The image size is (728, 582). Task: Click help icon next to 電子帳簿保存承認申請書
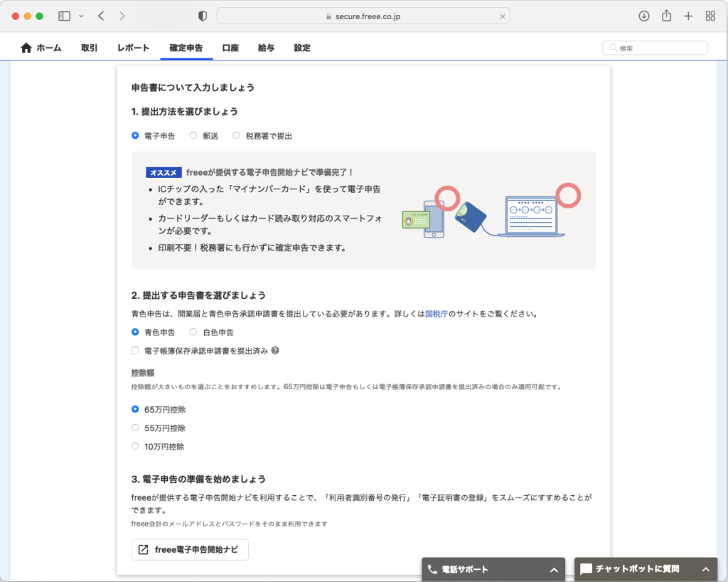[275, 351]
